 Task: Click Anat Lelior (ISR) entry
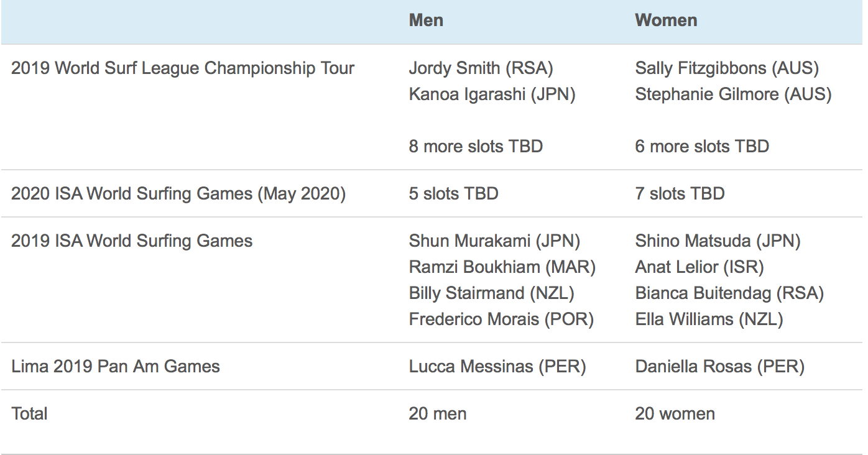699,267
